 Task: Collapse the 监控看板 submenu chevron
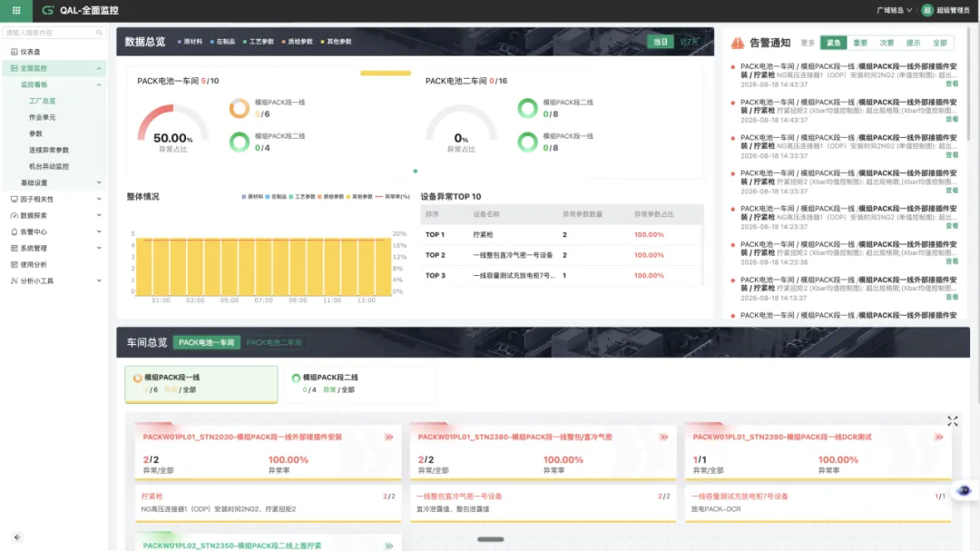pos(99,84)
